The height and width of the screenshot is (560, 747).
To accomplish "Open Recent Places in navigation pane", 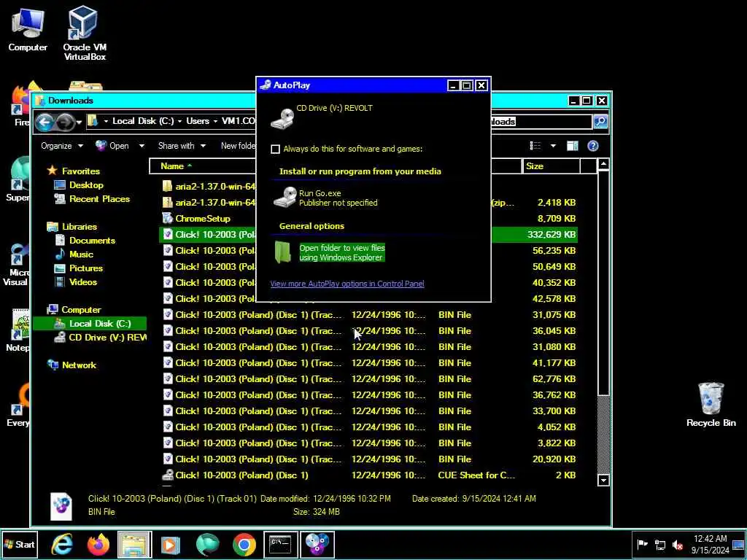I will coord(99,199).
